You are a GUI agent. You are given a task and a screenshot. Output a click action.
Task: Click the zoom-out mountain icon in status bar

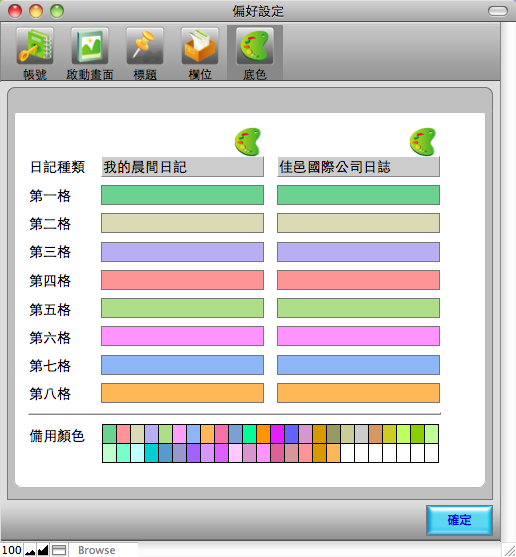pyautogui.click(x=30, y=550)
